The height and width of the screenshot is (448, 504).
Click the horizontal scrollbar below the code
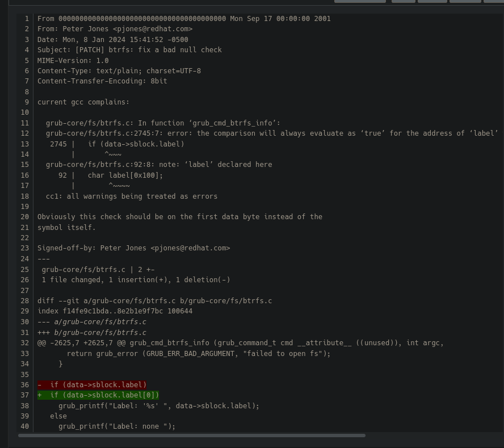click(192, 436)
